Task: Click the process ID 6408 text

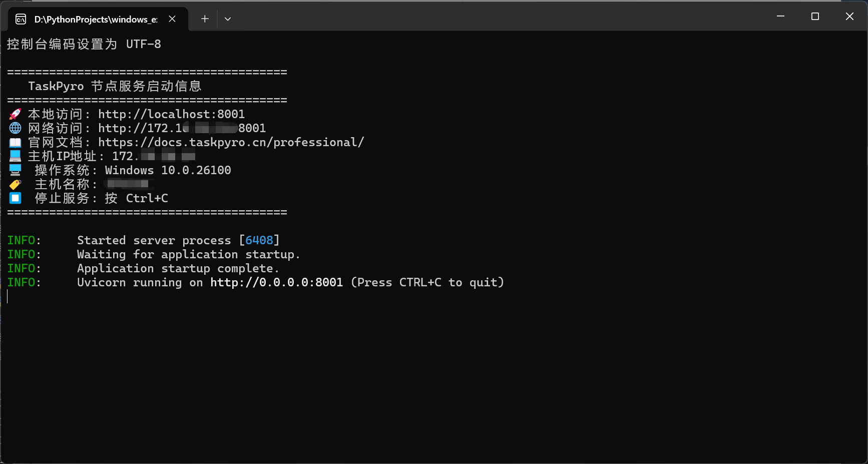Action: tap(259, 240)
